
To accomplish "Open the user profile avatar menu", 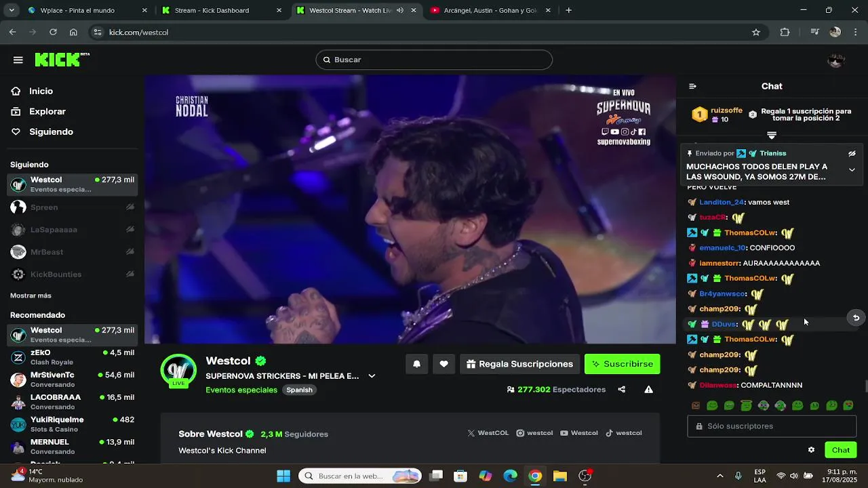I will click(x=836, y=60).
